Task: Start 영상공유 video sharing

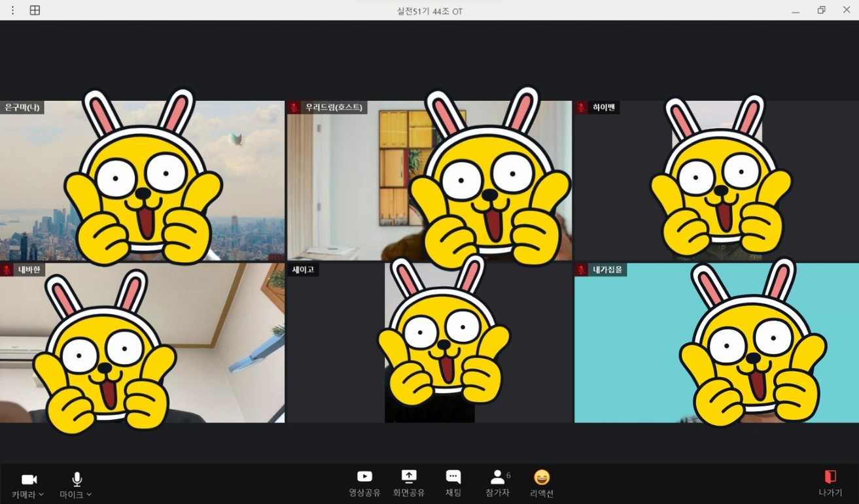Action: coord(364,483)
